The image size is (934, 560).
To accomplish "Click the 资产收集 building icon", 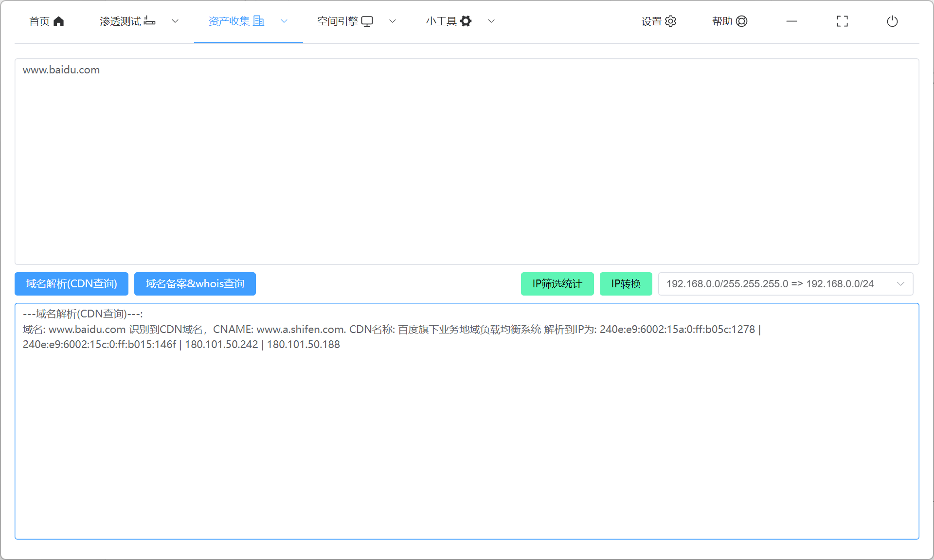I will click(259, 21).
